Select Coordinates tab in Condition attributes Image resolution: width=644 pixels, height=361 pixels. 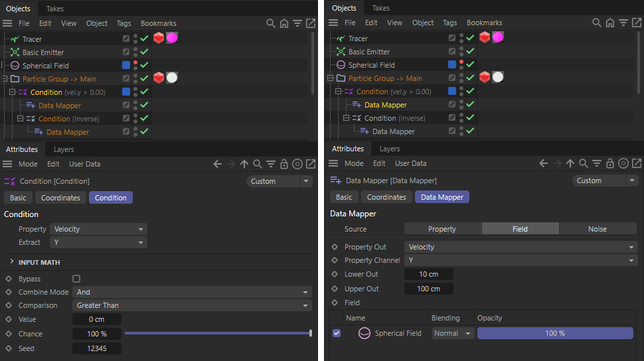tap(61, 198)
